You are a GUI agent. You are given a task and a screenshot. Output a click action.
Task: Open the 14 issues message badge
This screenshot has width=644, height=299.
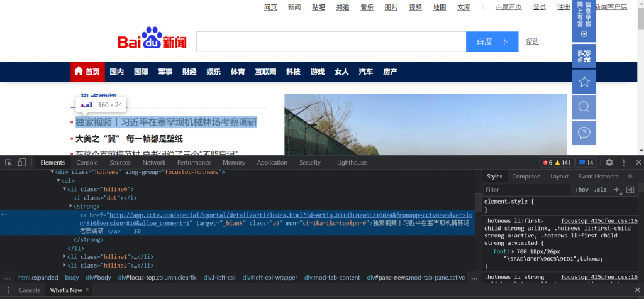pyautogui.click(x=586, y=163)
